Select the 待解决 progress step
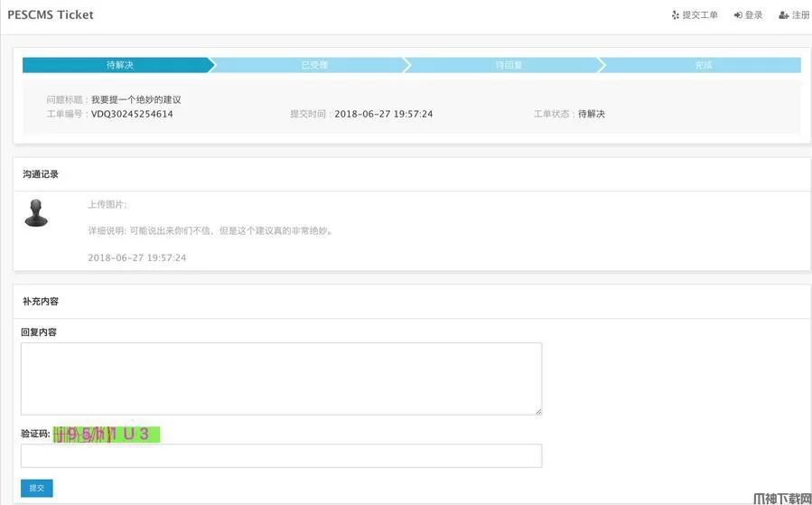The image size is (812, 505). point(119,65)
